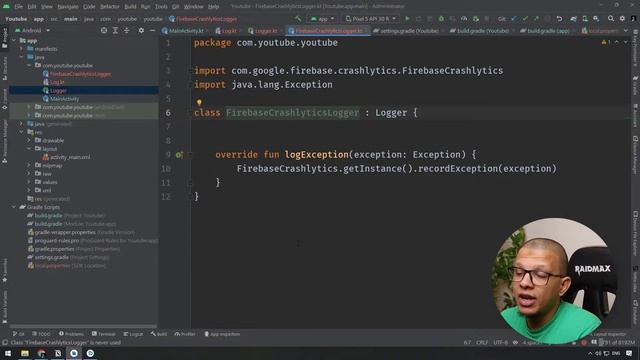Collapse the app module node

click(x=14, y=40)
